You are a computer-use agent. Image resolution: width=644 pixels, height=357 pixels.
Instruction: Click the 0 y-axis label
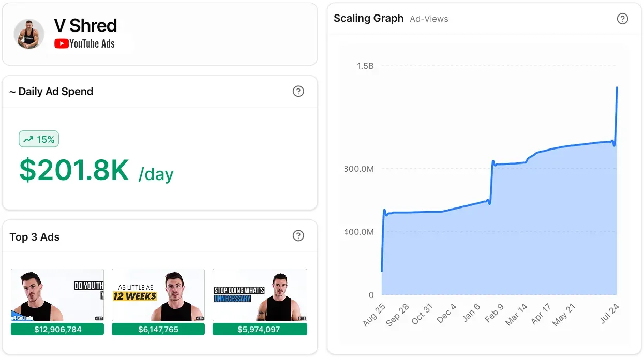(x=371, y=295)
